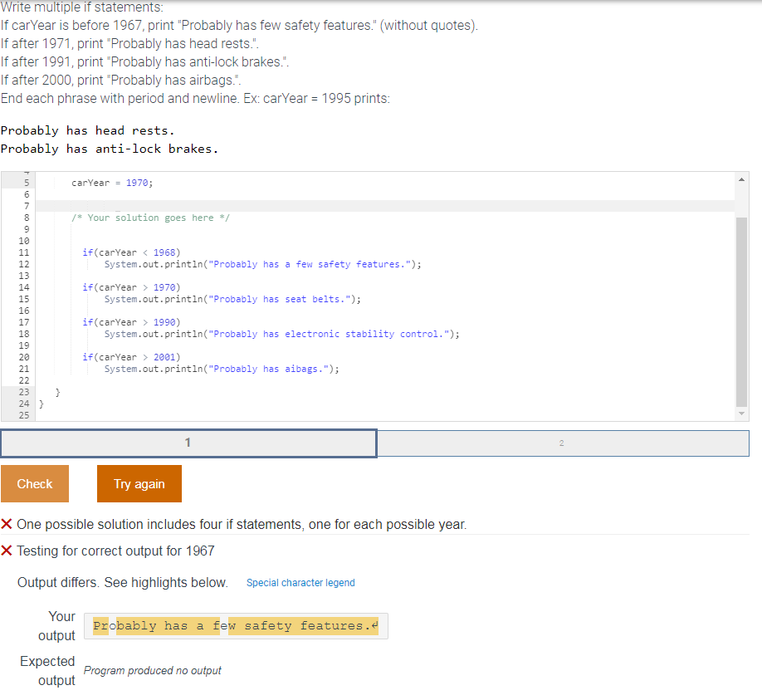Screen dimensions: 762x700
Task: Select test case tab 1
Action: [188, 443]
